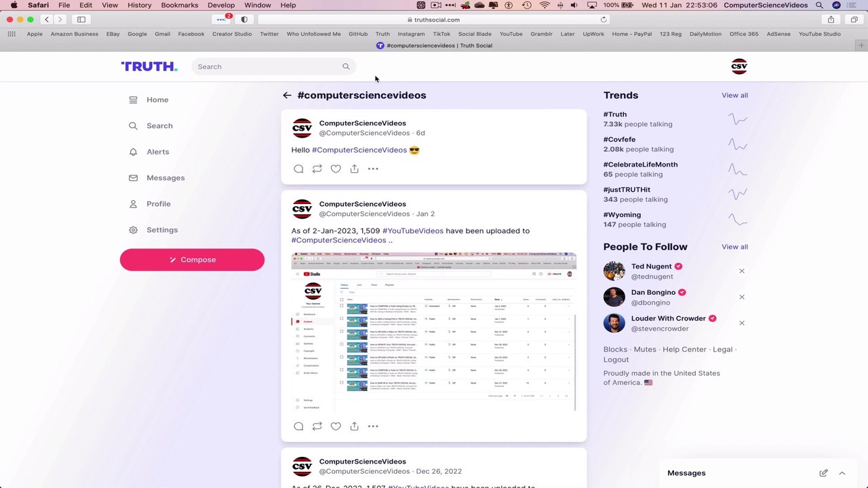Dismiss Louder With Crowder follow suggestion

[x=741, y=323]
